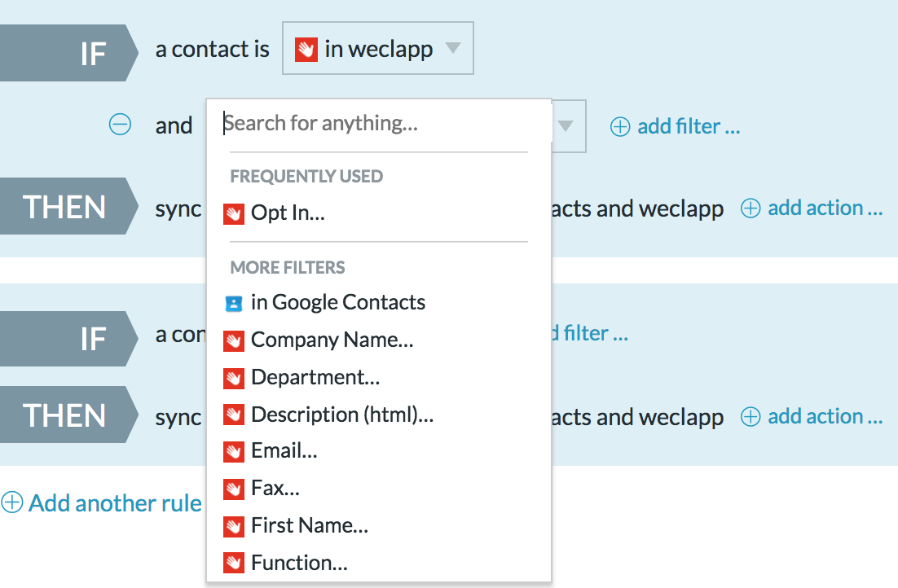This screenshot has height=588, width=898.
Task: Click the plus icon beside 'add filter ...'
Action: tap(619, 126)
